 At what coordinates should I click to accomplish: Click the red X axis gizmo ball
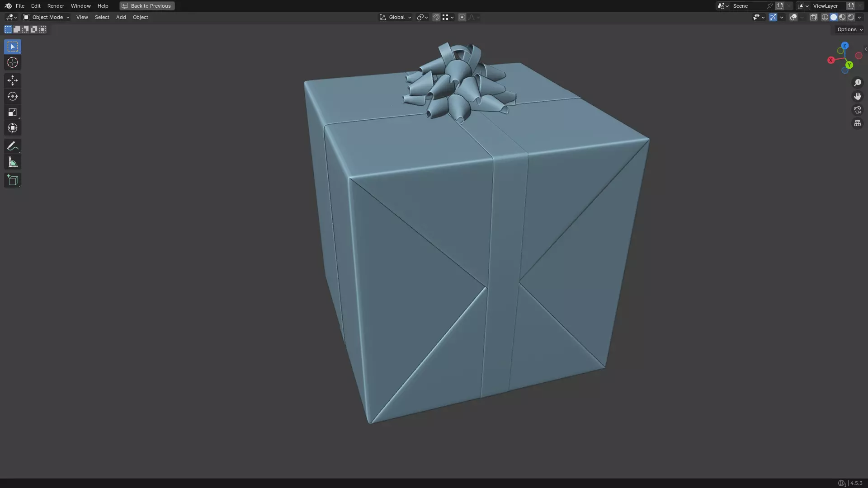pyautogui.click(x=830, y=60)
